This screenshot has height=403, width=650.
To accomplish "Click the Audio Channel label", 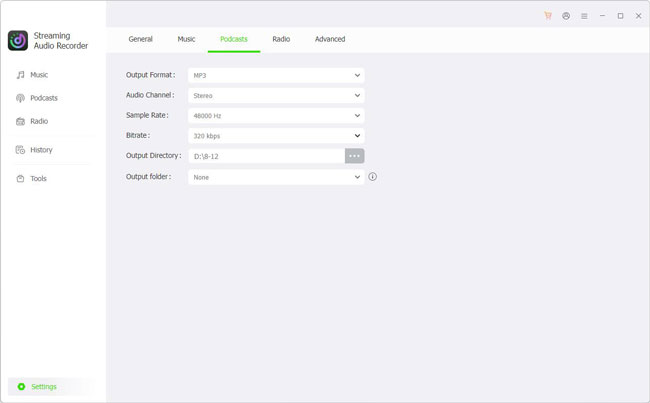I will (x=150, y=95).
